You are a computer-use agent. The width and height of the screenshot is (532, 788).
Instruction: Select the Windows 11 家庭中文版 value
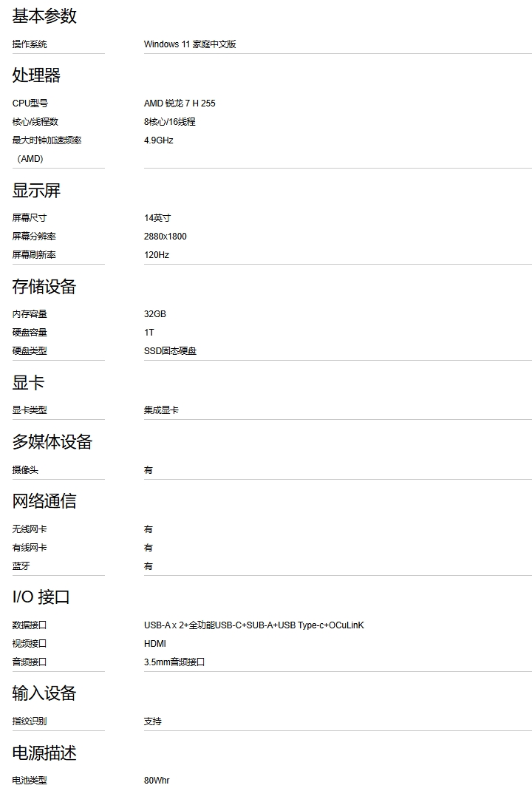[x=190, y=44]
